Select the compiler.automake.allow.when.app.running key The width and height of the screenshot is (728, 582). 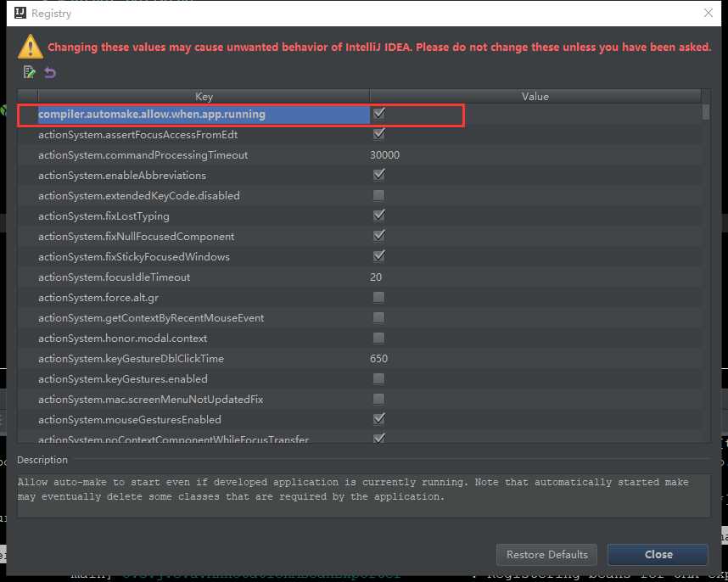[152, 115]
